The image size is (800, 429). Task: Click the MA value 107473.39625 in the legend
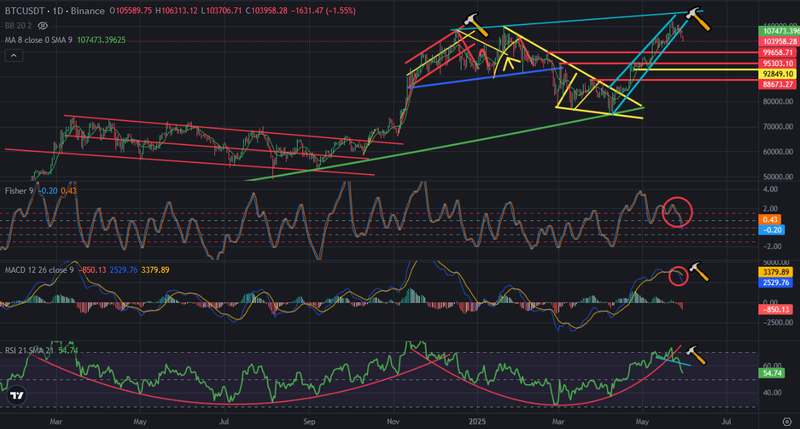pyautogui.click(x=102, y=40)
